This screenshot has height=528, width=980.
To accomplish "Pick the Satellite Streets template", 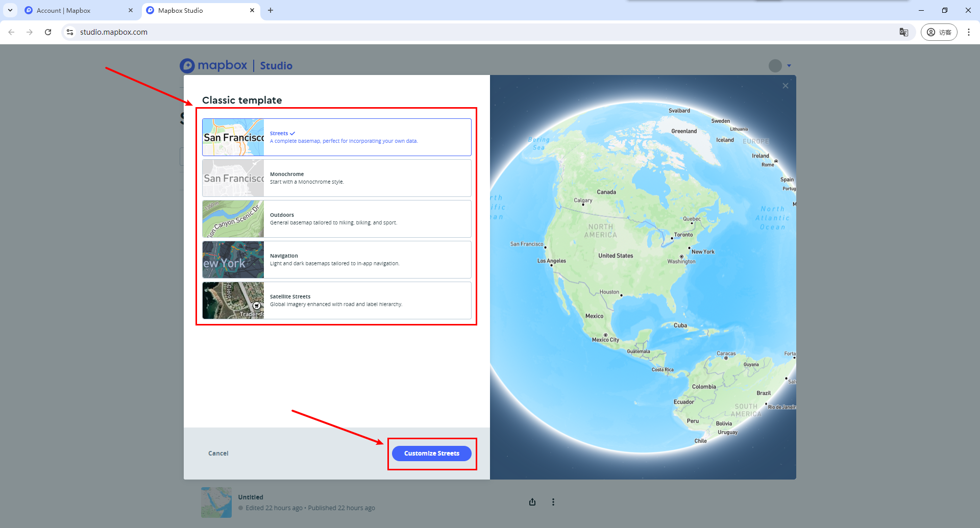I will (x=337, y=300).
